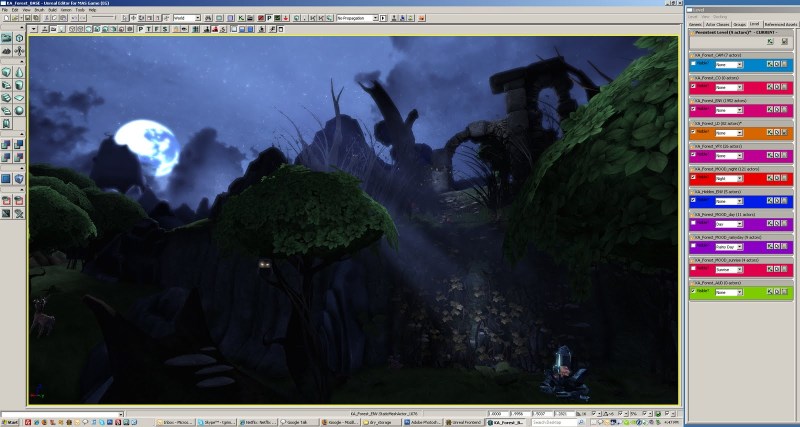Click the orange icon at toolbar end
Viewport: 800px width, 427px height.
tap(421, 18)
